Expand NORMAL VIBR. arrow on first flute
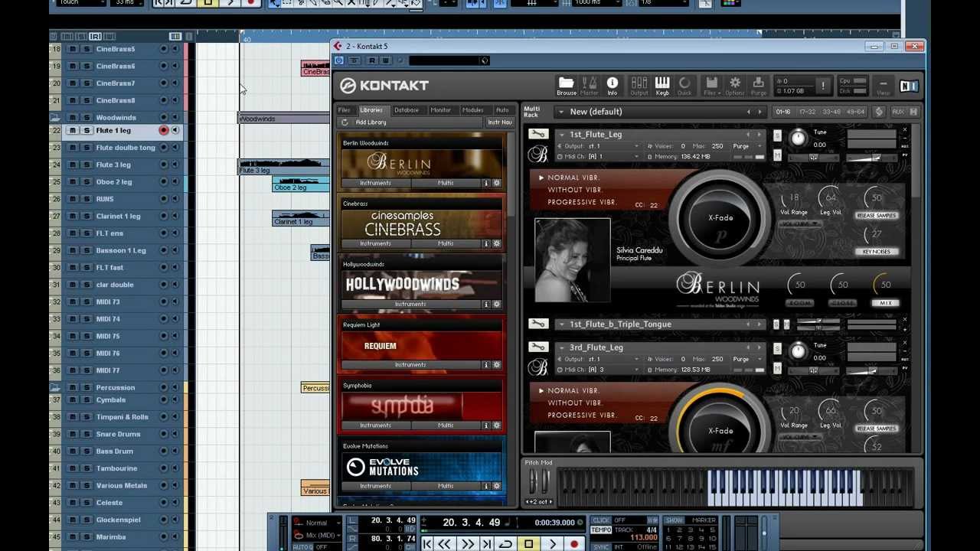The height and width of the screenshot is (551, 980). point(541,178)
